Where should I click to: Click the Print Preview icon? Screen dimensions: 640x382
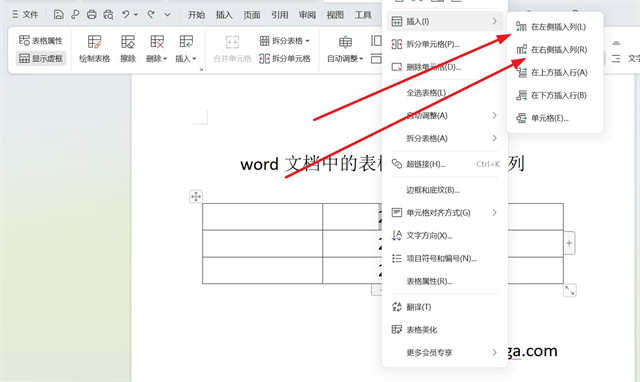(108, 15)
